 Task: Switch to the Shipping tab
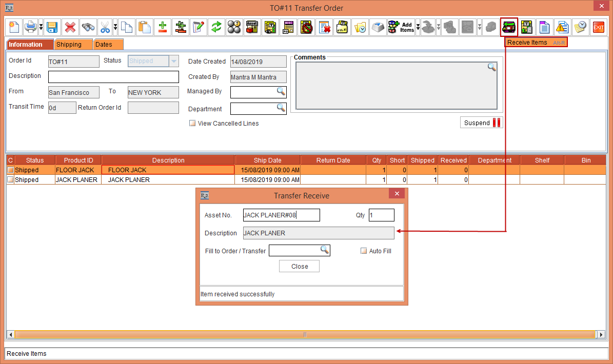73,45
